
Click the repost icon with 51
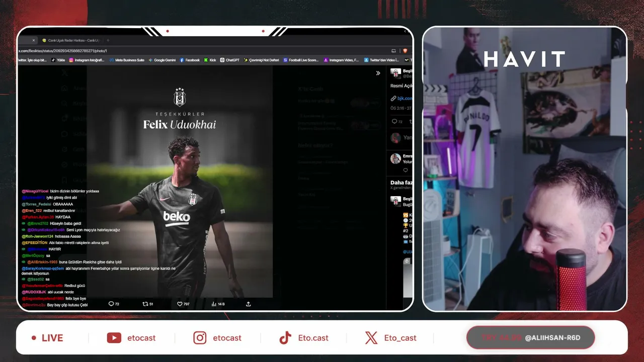click(x=148, y=304)
